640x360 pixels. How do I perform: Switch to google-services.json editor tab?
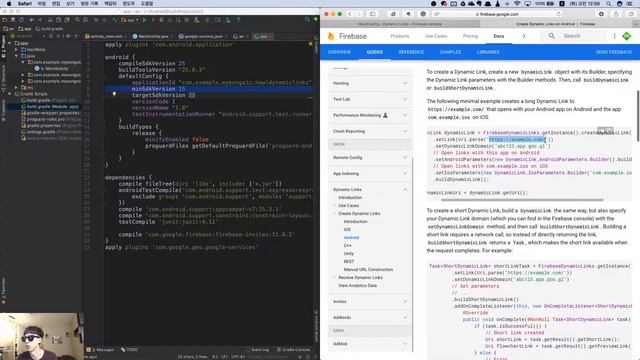204,36
